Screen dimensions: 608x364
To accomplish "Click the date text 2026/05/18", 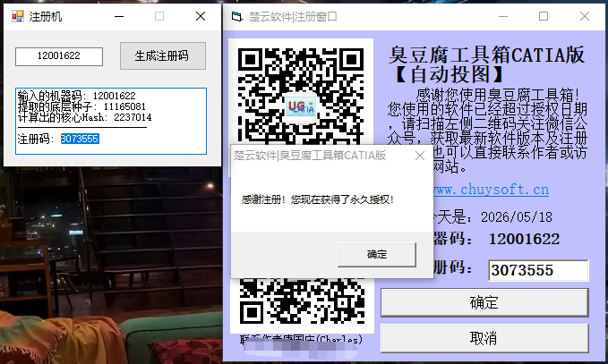I will (x=517, y=217).
